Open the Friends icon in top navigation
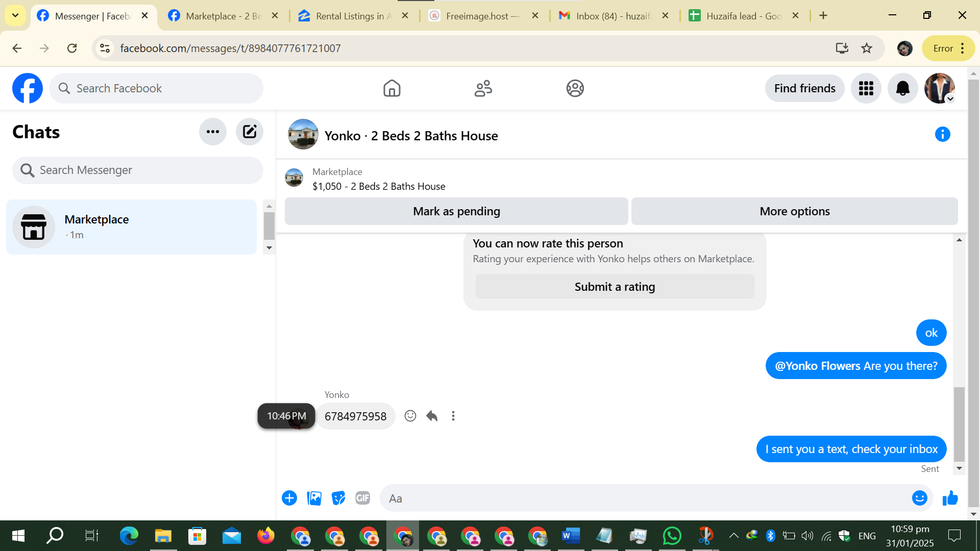The height and width of the screenshot is (551, 980). tap(483, 88)
